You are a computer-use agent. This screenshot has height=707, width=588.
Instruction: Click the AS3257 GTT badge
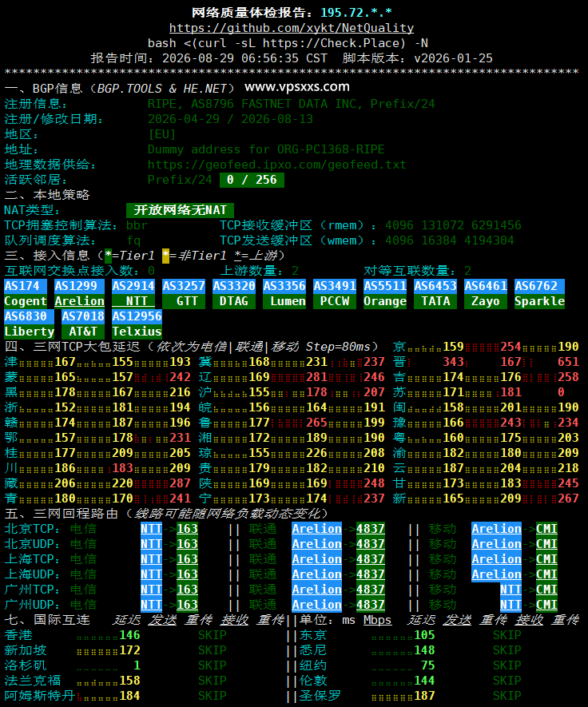[x=184, y=293]
